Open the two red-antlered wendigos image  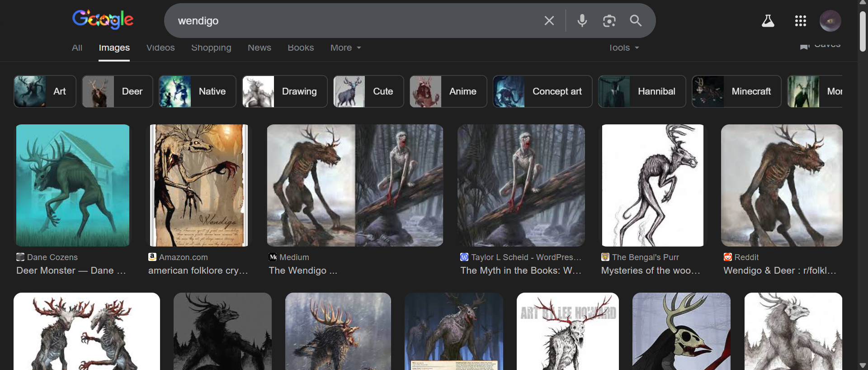[x=87, y=331]
